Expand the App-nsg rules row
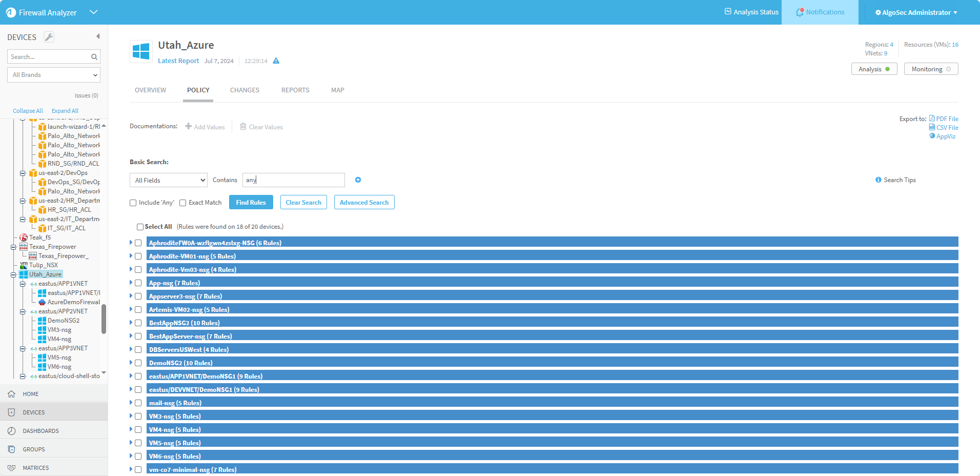The image size is (980, 476). 131,283
